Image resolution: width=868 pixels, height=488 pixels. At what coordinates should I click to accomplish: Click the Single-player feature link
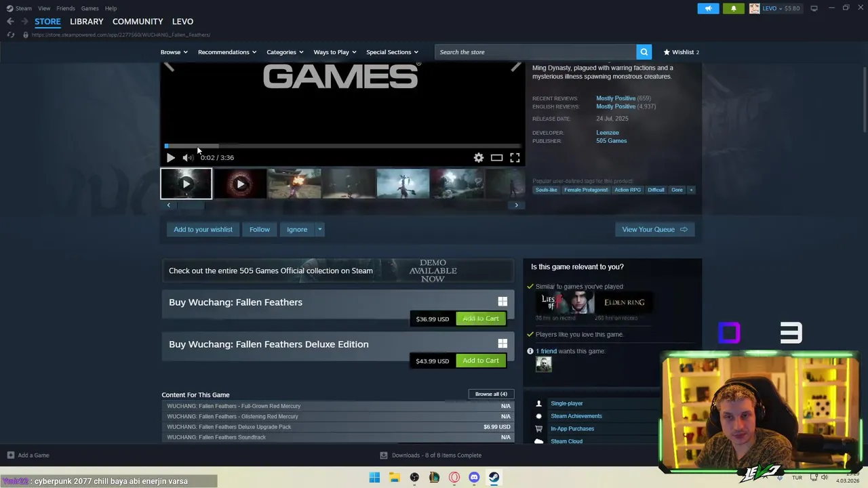567,403
